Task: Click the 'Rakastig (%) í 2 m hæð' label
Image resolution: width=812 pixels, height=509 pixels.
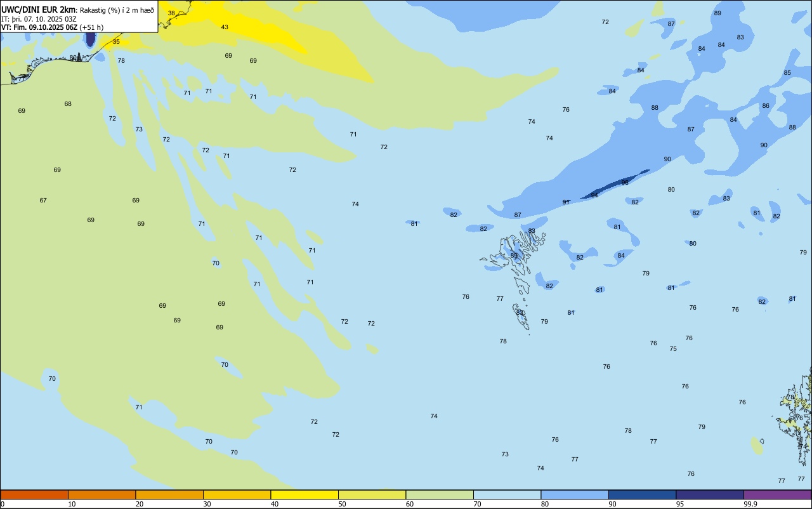Action: click(117, 10)
